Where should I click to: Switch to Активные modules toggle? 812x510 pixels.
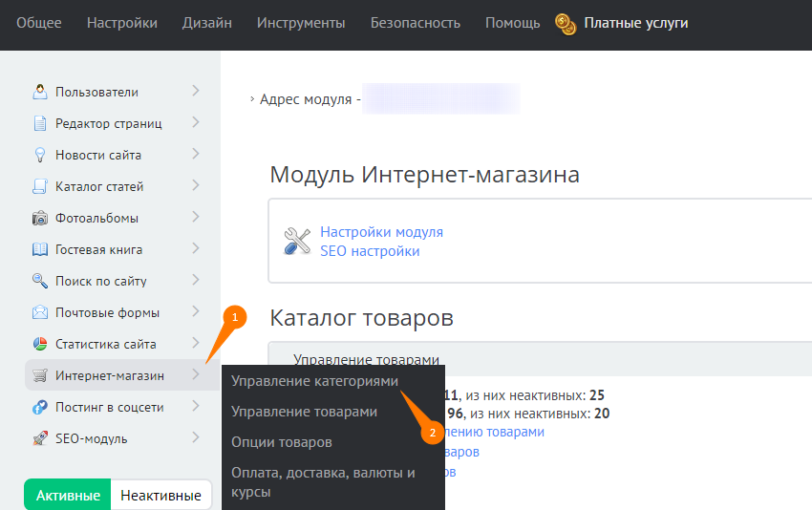coord(68,496)
